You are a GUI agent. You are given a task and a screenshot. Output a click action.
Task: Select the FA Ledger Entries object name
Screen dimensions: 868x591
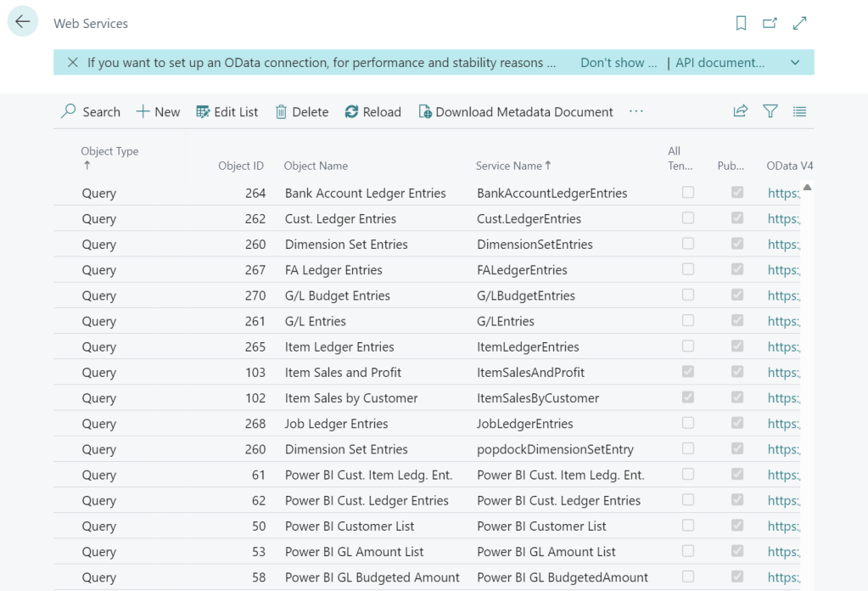pyautogui.click(x=333, y=270)
